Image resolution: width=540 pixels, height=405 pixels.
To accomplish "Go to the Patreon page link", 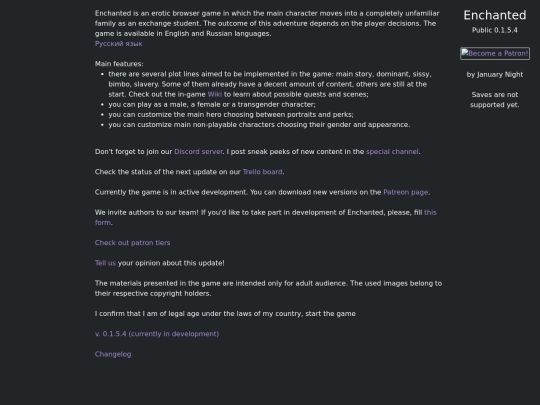I will tap(406, 192).
